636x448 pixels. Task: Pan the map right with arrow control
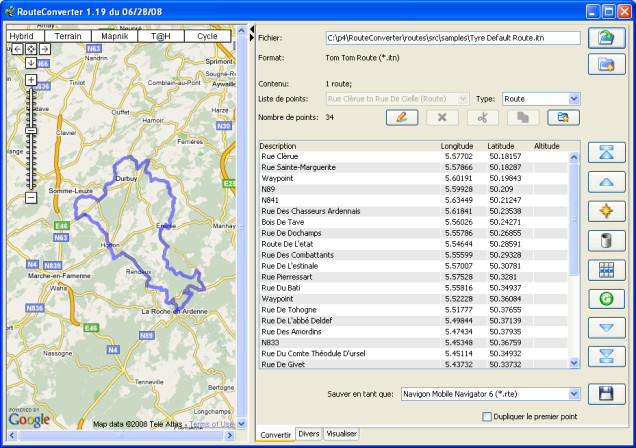[45, 49]
